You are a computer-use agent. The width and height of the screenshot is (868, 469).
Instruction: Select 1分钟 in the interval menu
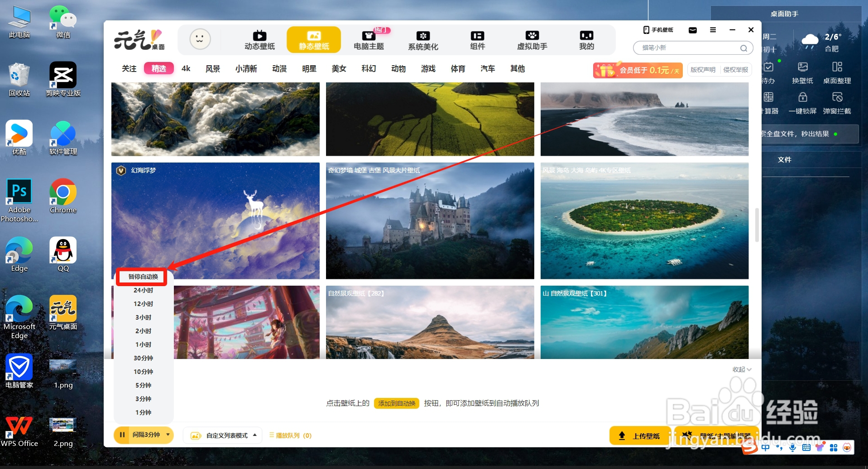143,412
